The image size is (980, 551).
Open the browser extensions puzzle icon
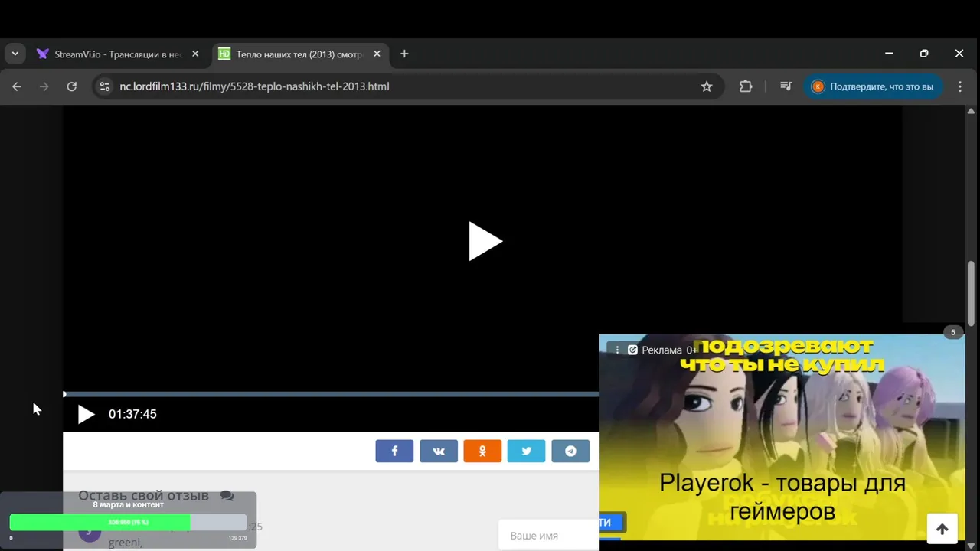(746, 86)
